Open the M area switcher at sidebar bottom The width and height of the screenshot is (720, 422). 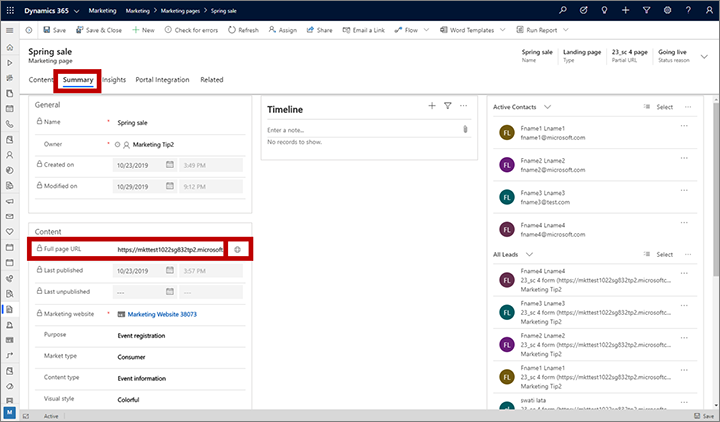(x=10, y=412)
